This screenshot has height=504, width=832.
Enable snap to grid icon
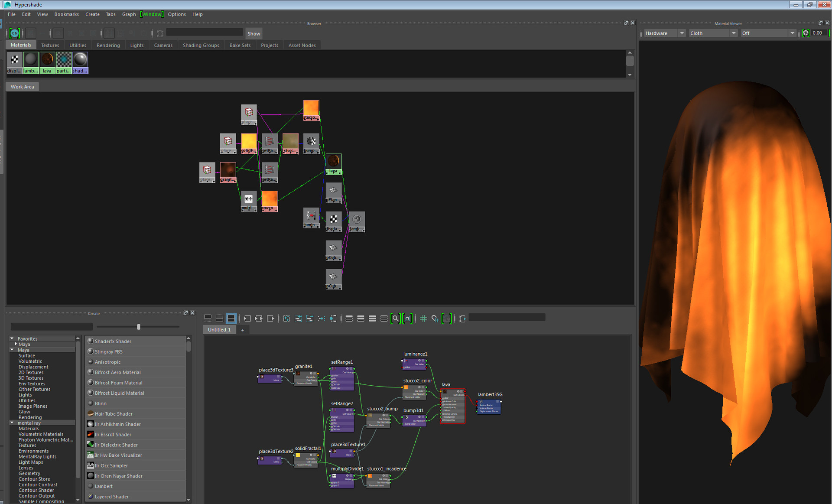click(x=435, y=319)
